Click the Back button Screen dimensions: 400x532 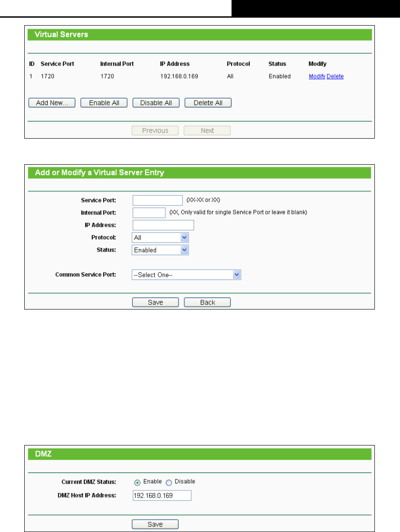207,302
